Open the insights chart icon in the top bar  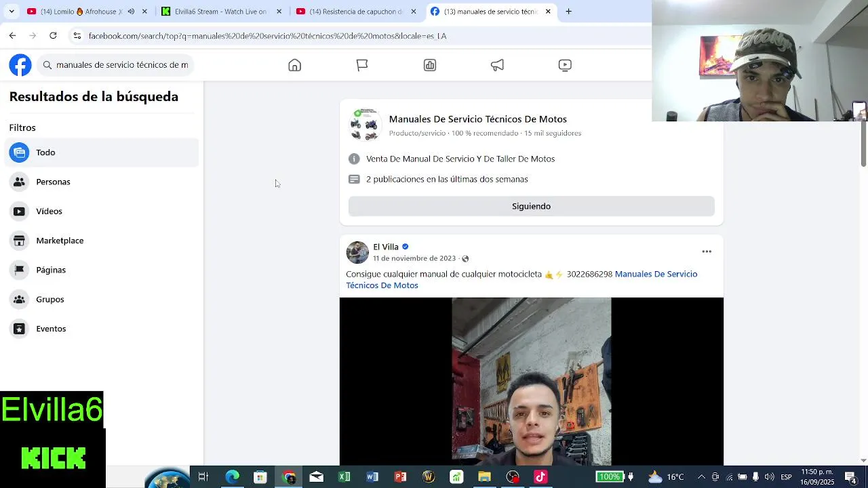(430, 65)
